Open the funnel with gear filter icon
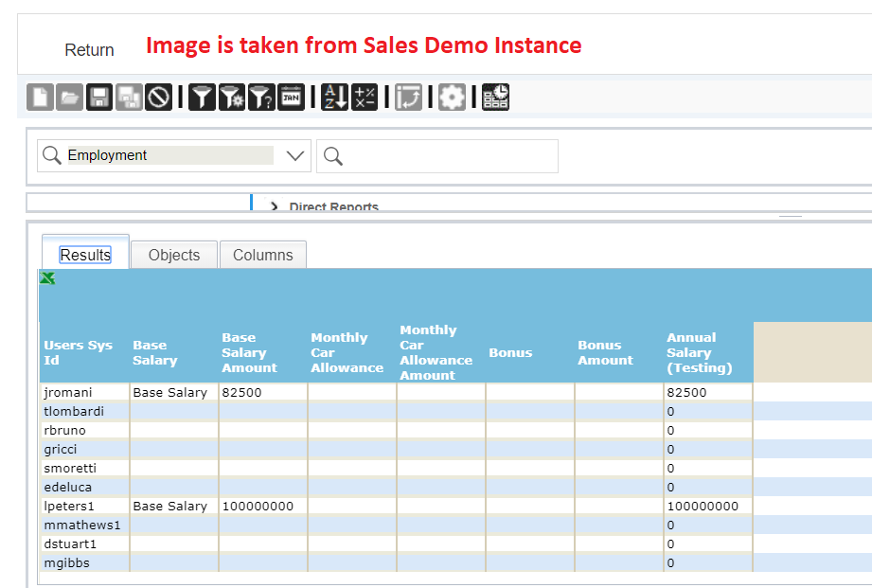872x588 pixels. point(232,98)
